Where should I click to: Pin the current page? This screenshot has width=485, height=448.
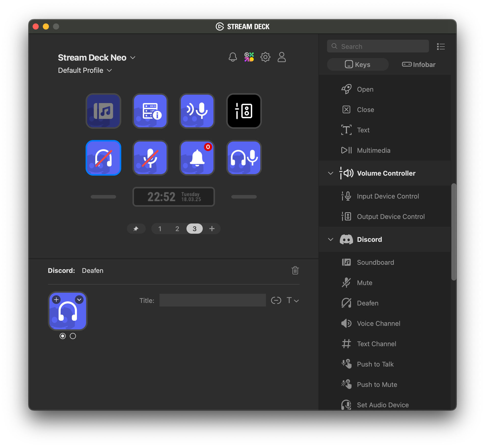[x=136, y=229]
